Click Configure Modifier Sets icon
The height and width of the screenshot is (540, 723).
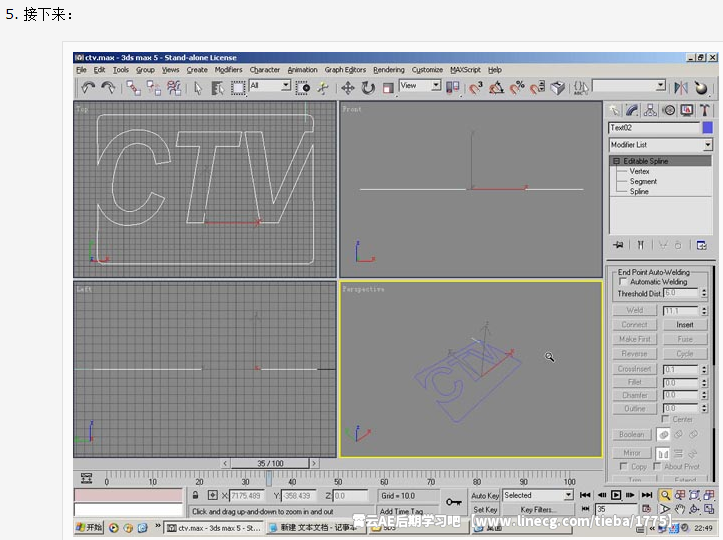click(x=701, y=245)
